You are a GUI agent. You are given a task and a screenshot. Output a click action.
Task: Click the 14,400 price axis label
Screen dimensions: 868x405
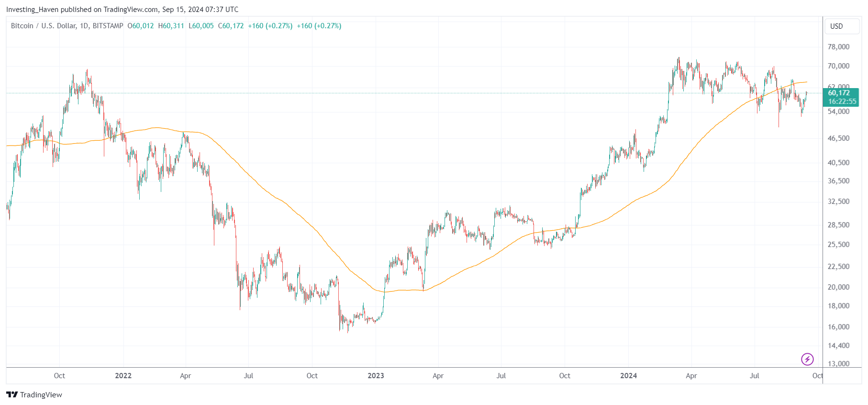[x=838, y=346]
